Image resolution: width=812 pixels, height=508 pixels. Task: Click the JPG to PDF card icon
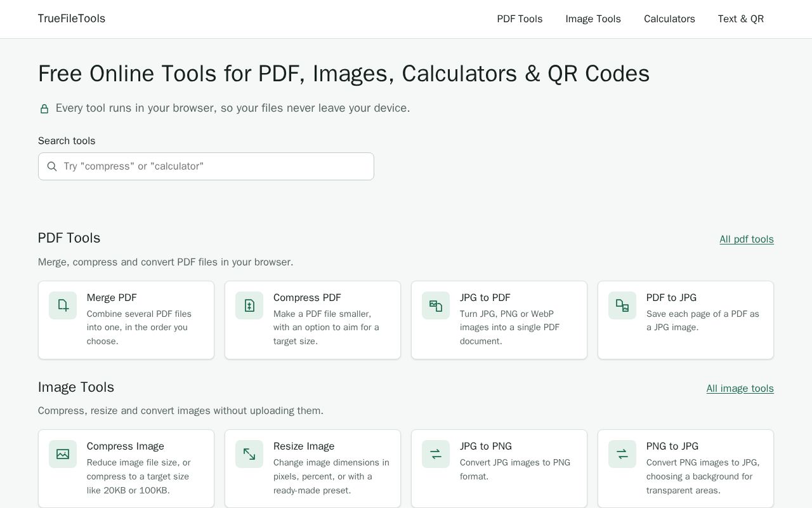tap(436, 305)
